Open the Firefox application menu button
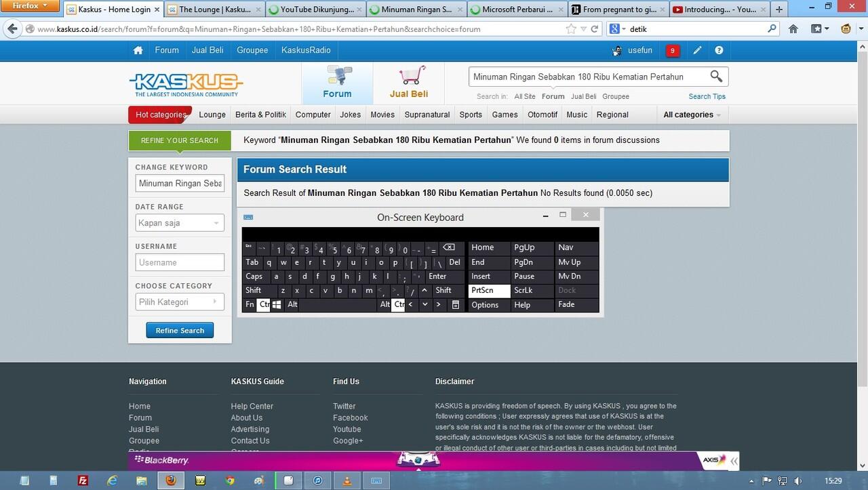868x490 pixels. click(x=31, y=6)
